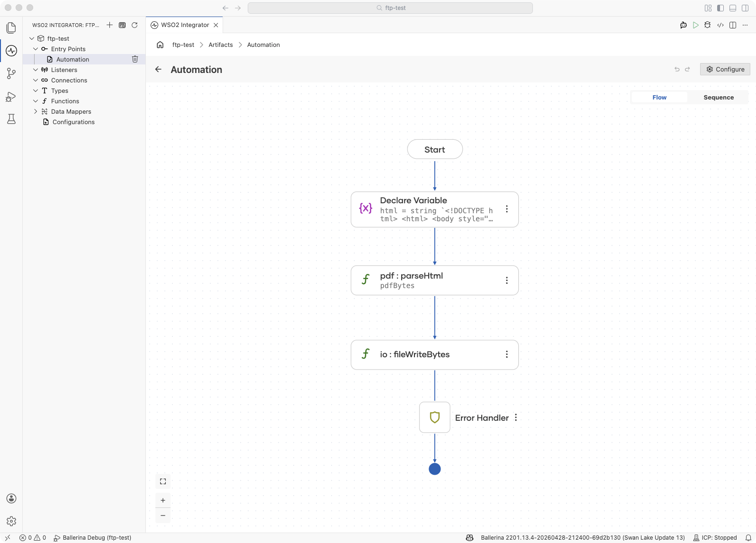
Task: Collapse the Listeners section
Action: pos(36,70)
